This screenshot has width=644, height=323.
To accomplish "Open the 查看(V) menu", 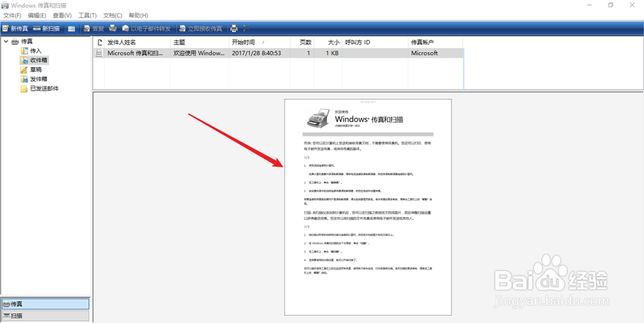I will click(x=62, y=15).
